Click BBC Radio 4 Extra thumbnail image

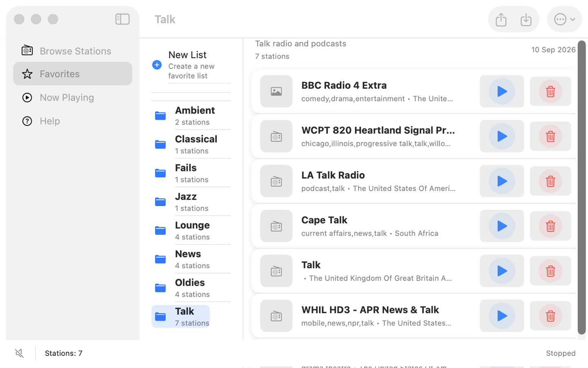(276, 91)
